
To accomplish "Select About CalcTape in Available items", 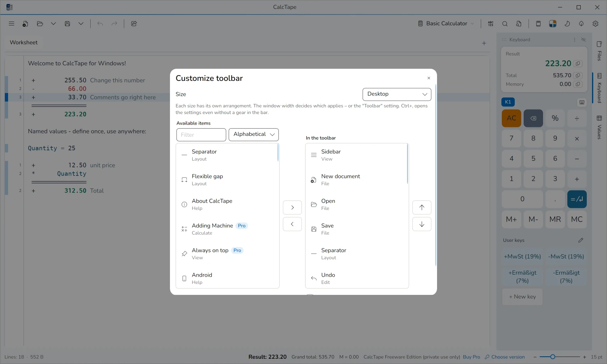I will pos(227,204).
